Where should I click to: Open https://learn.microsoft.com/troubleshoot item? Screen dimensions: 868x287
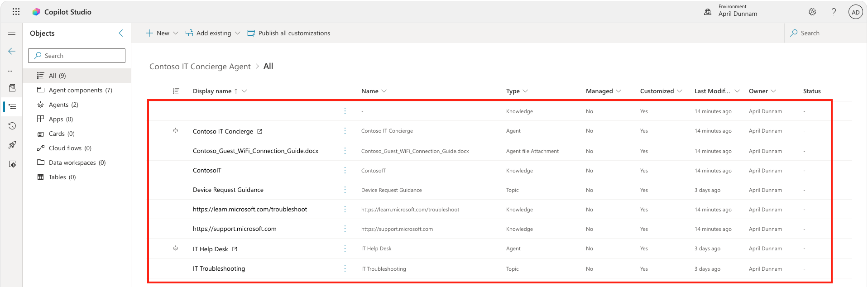tap(250, 209)
